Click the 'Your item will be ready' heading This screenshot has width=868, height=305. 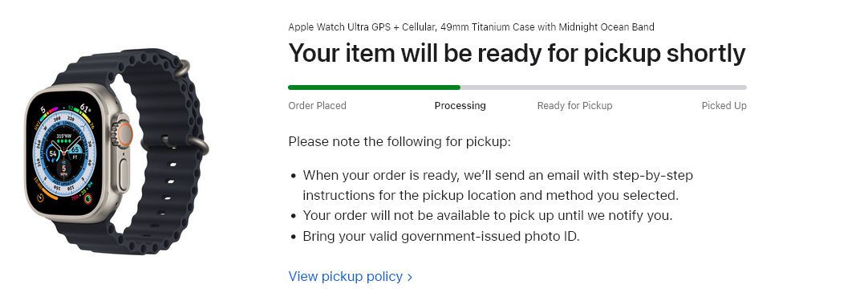(517, 53)
